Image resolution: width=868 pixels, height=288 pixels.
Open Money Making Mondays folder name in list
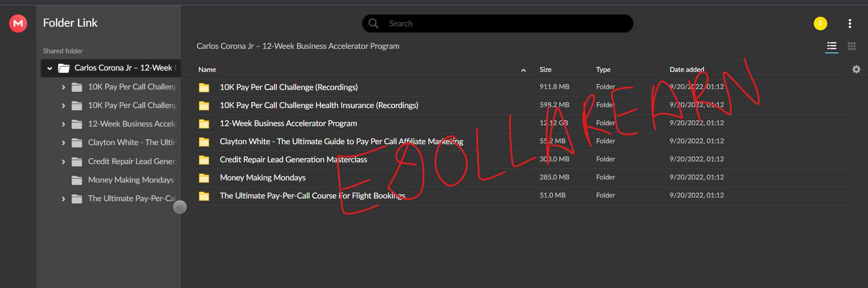263,178
